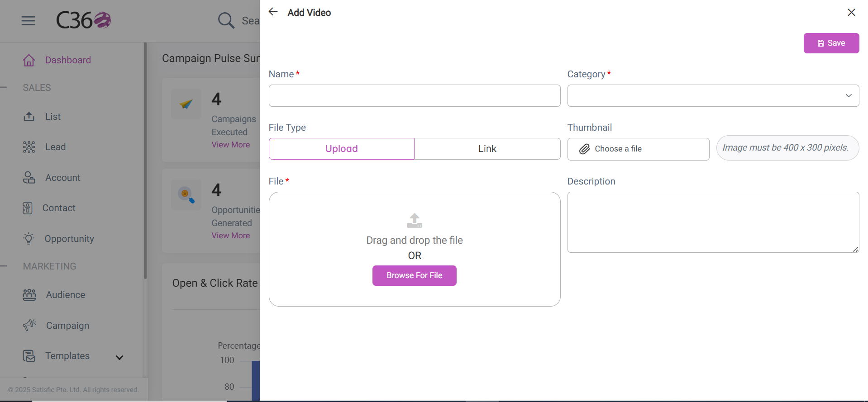Open the Audience sidebar item
Screen dimensions: 868x402
coord(66,295)
